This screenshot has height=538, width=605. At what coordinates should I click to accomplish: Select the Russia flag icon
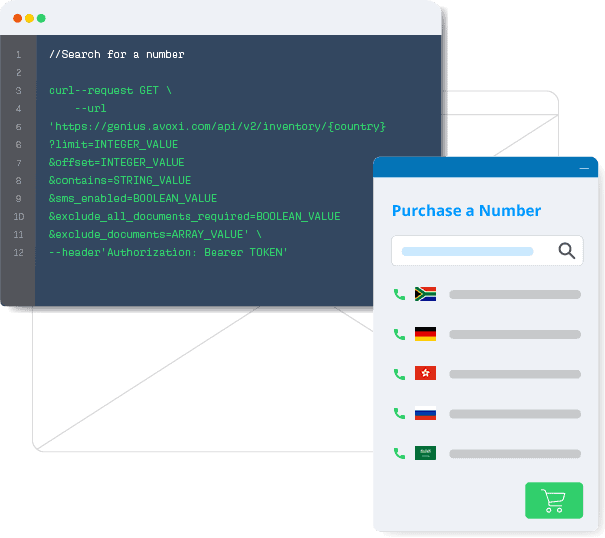425,413
